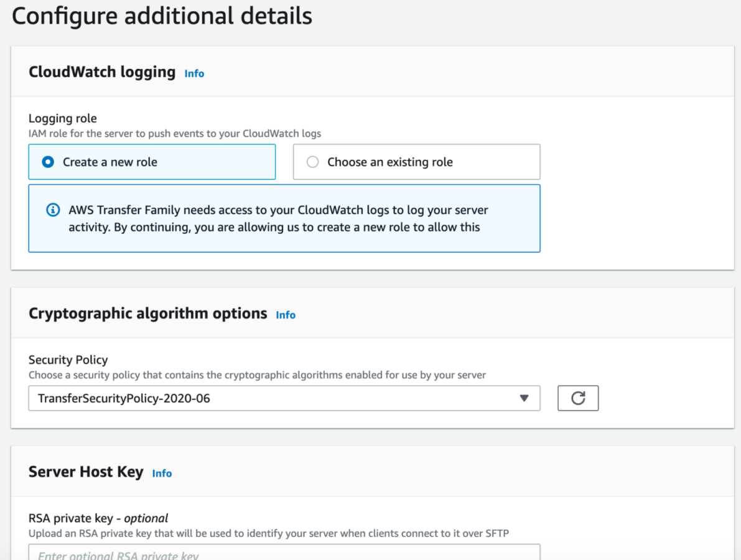Select the "Create a new role" radio option
The height and width of the screenshot is (560, 741).
coord(48,162)
